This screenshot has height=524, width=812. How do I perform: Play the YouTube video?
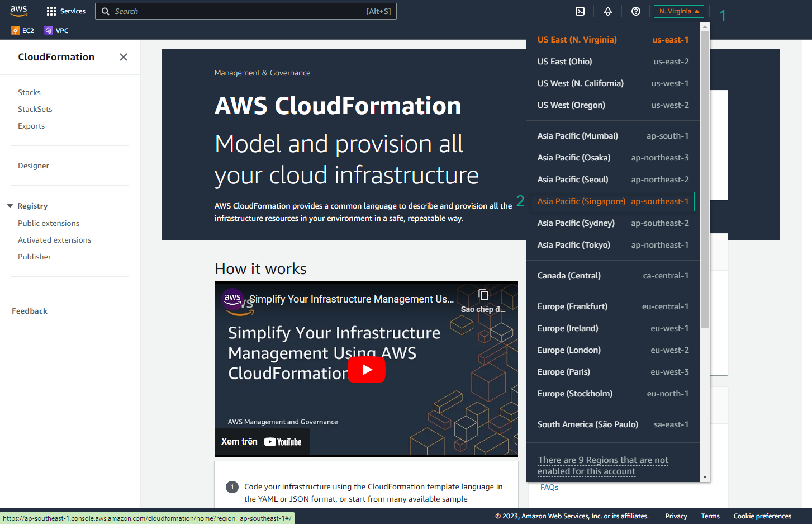point(367,369)
